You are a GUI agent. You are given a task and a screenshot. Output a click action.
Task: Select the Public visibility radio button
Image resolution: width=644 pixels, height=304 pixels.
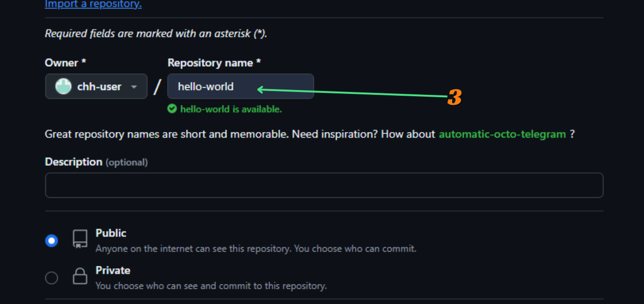click(52, 241)
